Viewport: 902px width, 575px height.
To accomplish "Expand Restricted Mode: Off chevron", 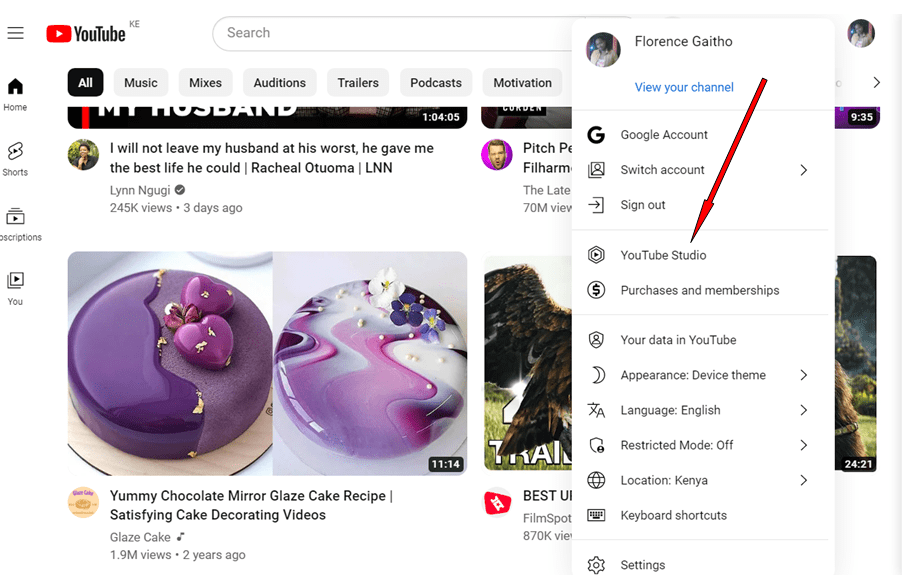I will tap(804, 445).
